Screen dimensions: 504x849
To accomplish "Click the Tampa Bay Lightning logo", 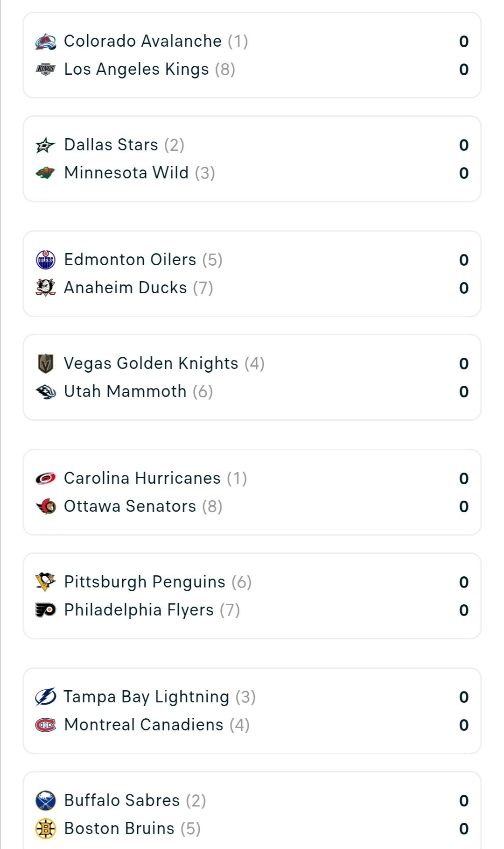I will 46,697.
